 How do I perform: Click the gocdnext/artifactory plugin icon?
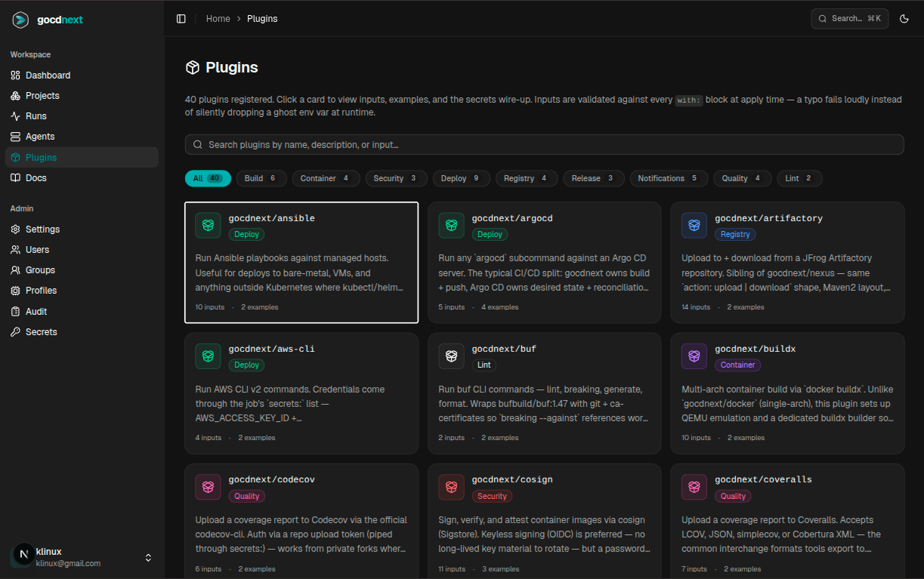(x=694, y=225)
